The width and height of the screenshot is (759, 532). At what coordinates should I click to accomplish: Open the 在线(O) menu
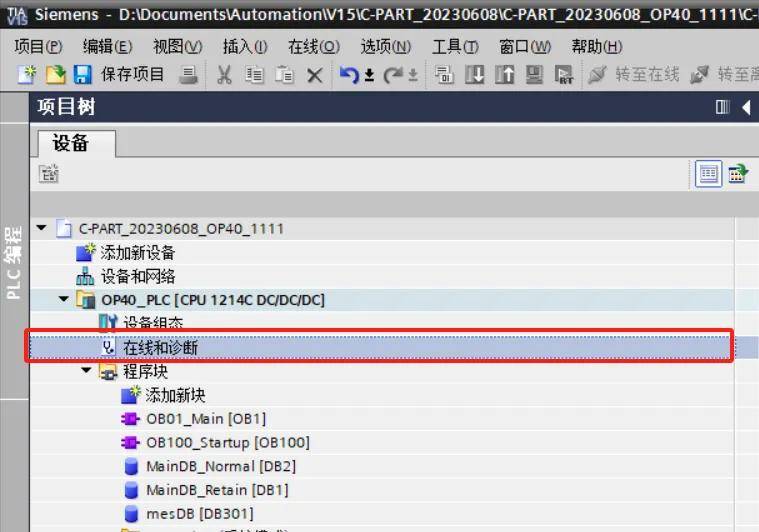coord(314,46)
